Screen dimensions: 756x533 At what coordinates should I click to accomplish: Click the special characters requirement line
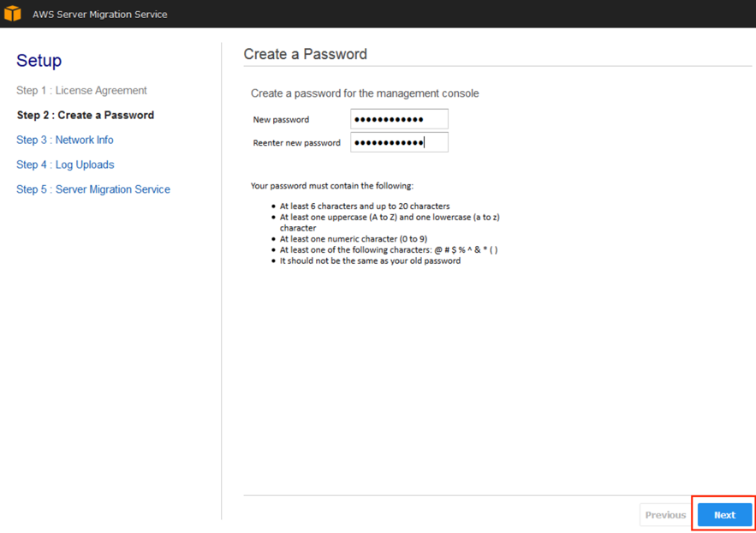[389, 250]
